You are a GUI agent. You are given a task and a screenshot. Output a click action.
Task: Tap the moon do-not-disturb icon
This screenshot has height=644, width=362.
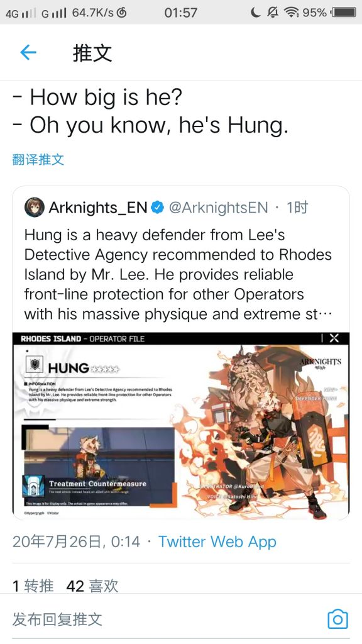pyautogui.click(x=255, y=13)
